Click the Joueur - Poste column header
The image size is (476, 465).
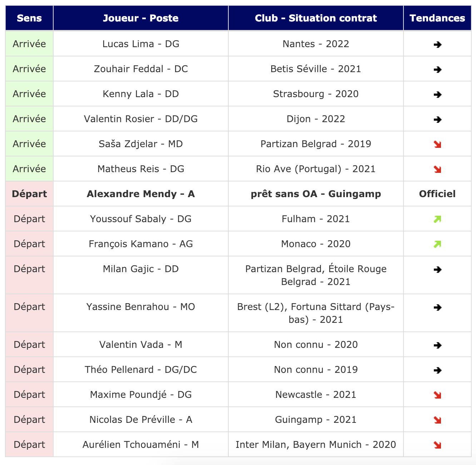pos(141,18)
